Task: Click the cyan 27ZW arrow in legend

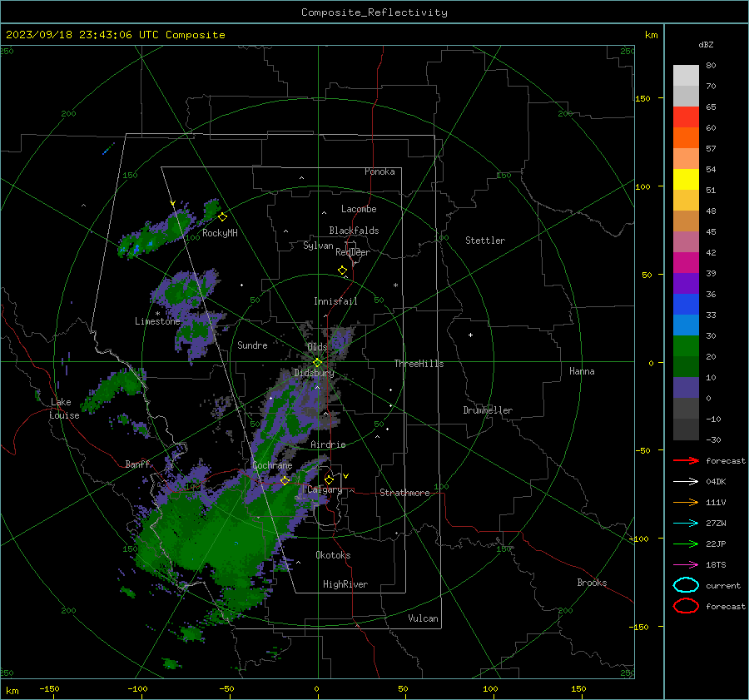Action: tap(686, 524)
